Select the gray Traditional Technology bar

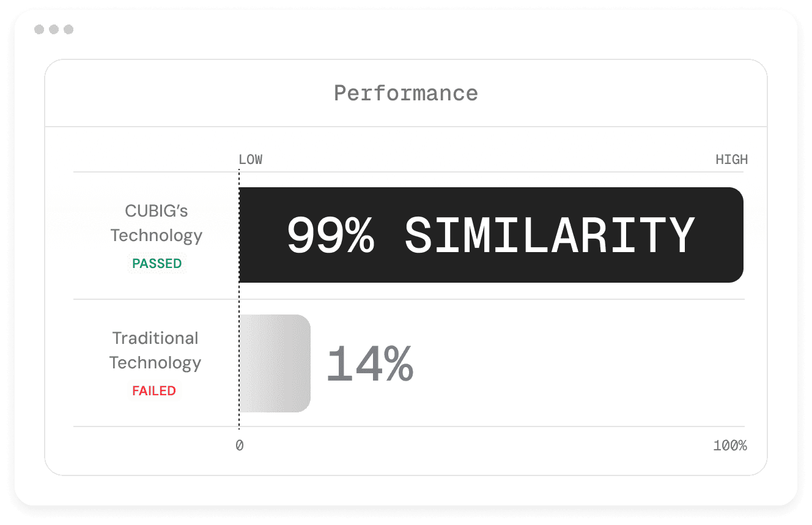point(275,363)
